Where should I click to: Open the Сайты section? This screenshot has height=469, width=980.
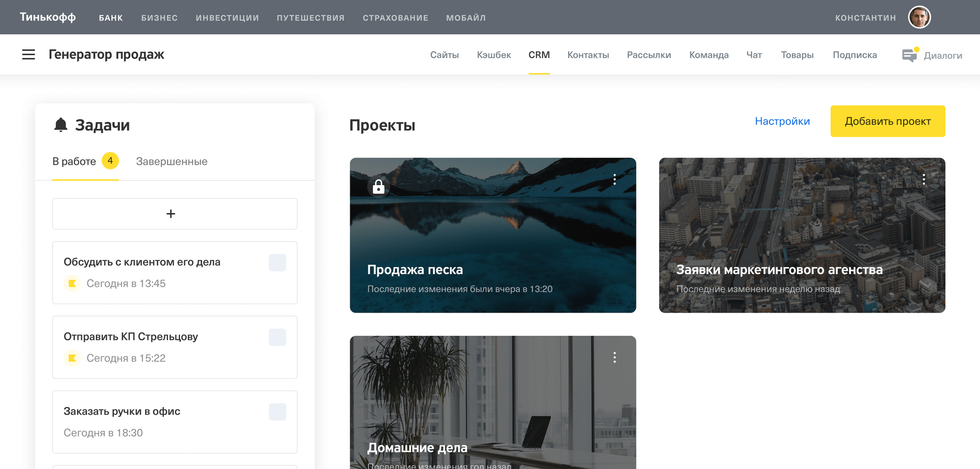[444, 55]
